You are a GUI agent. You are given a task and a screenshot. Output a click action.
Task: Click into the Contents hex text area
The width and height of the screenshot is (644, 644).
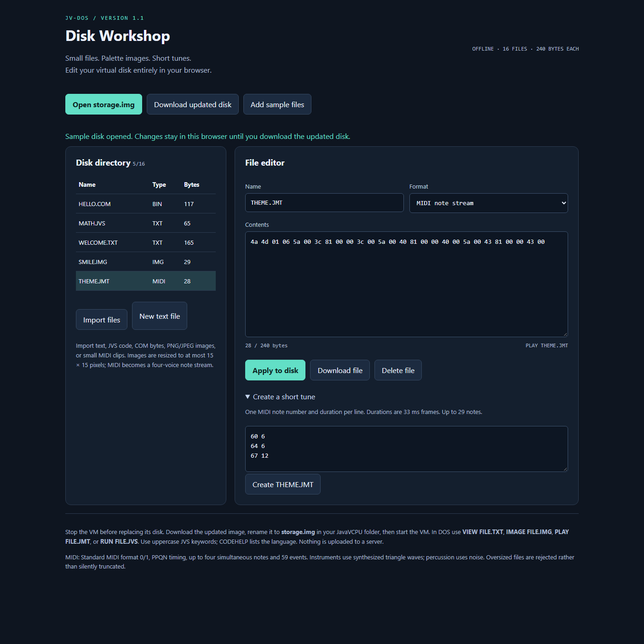pyautogui.click(x=407, y=284)
